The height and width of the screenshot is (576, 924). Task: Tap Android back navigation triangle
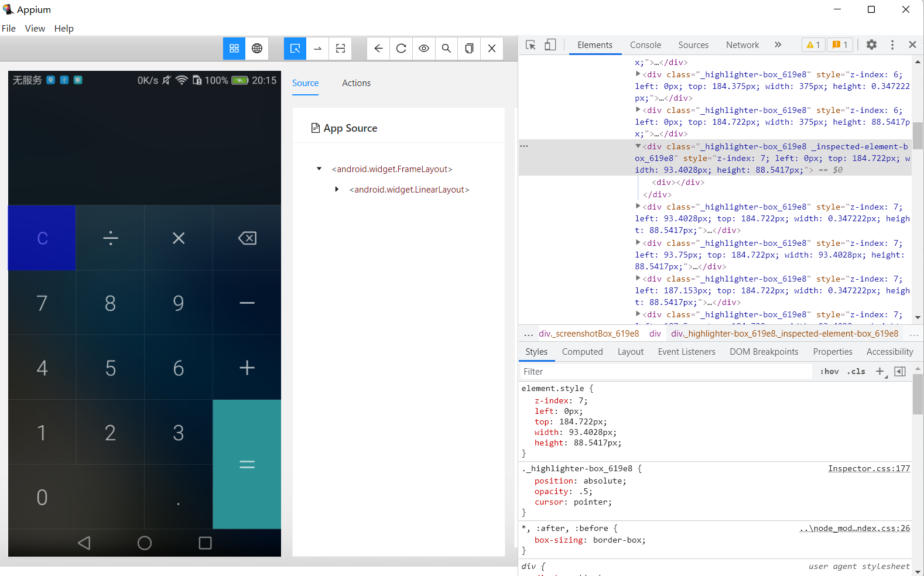[x=84, y=543]
